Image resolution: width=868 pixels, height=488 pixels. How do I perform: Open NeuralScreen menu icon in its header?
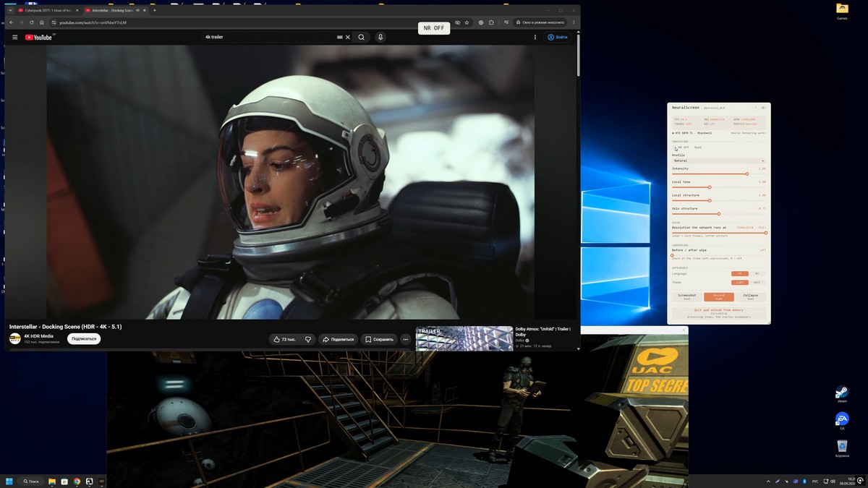click(x=763, y=108)
